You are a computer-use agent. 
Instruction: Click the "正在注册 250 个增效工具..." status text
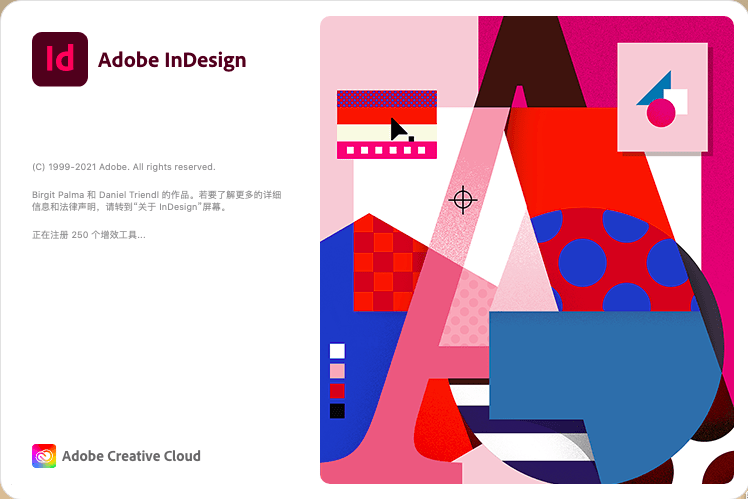89,235
